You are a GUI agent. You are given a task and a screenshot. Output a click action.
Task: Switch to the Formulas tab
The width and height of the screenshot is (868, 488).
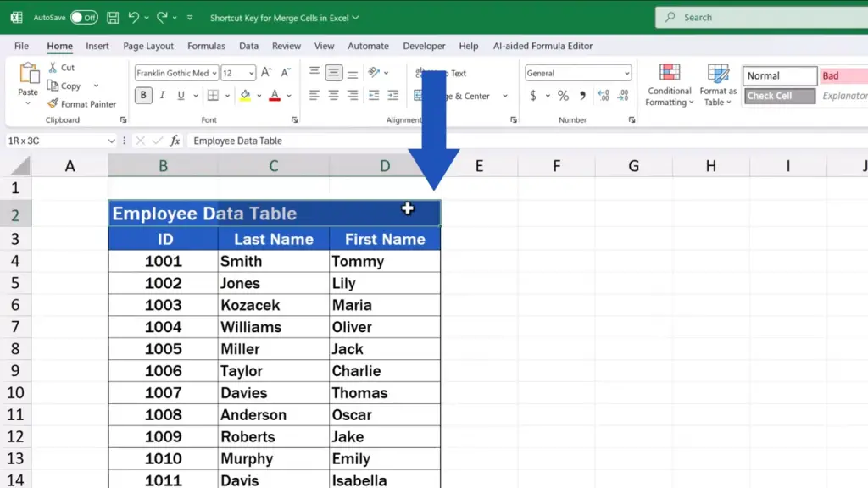206,46
